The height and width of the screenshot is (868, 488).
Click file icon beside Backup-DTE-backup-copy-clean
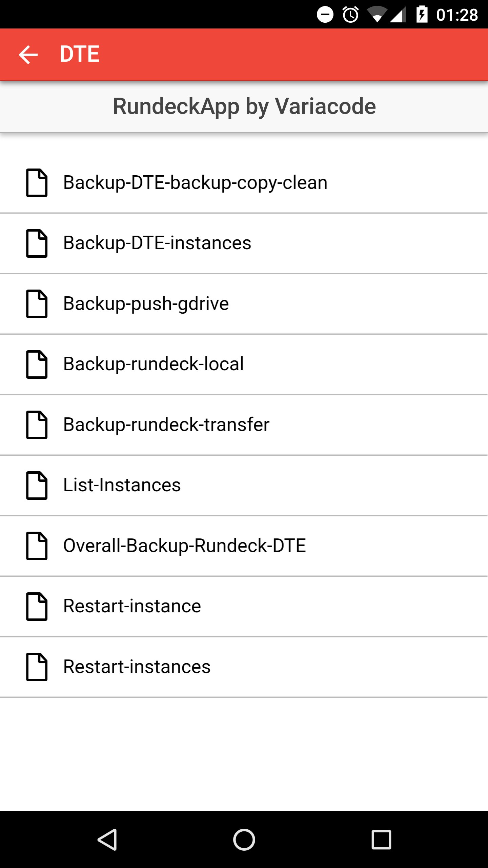pyautogui.click(x=37, y=183)
